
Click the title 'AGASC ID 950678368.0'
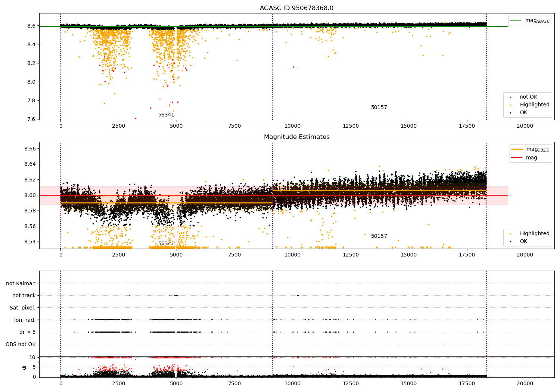click(297, 8)
